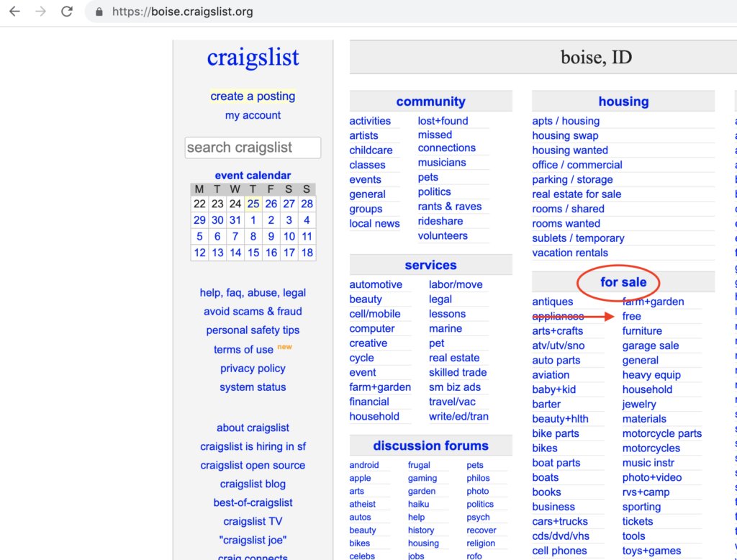The width and height of the screenshot is (737, 560).
Task: Open my account
Action: tap(253, 115)
